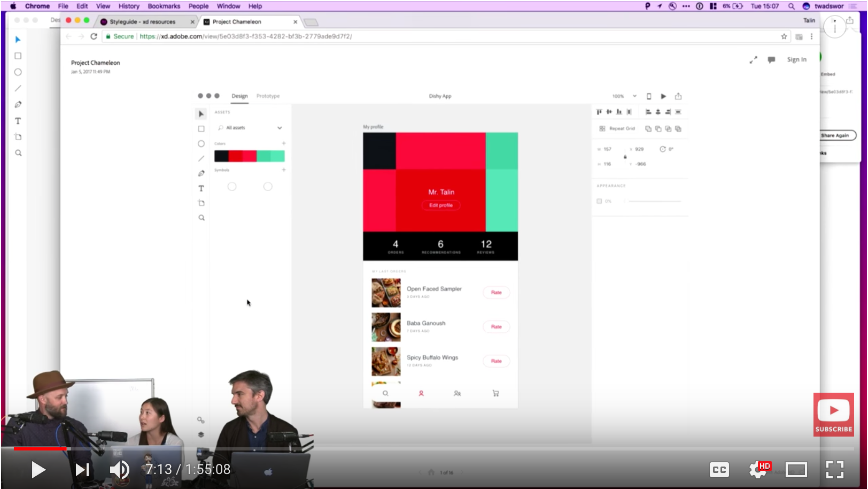Play the video
The image size is (868, 489).
(38, 470)
